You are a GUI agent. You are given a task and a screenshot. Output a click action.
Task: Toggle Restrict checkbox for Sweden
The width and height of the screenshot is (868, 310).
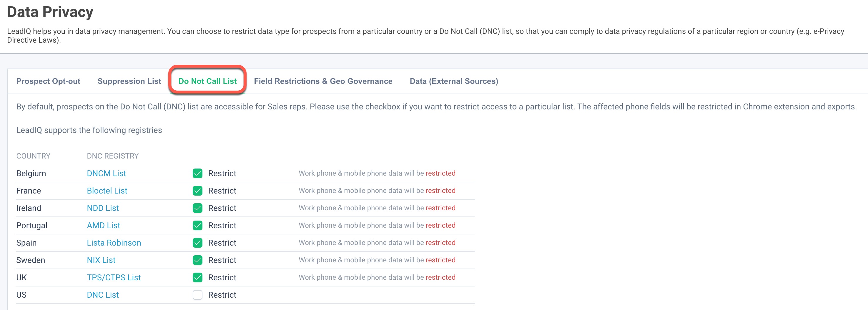(x=197, y=260)
